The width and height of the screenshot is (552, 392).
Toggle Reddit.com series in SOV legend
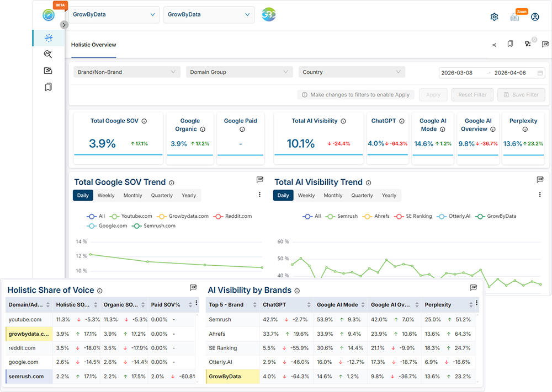point(233,216)
